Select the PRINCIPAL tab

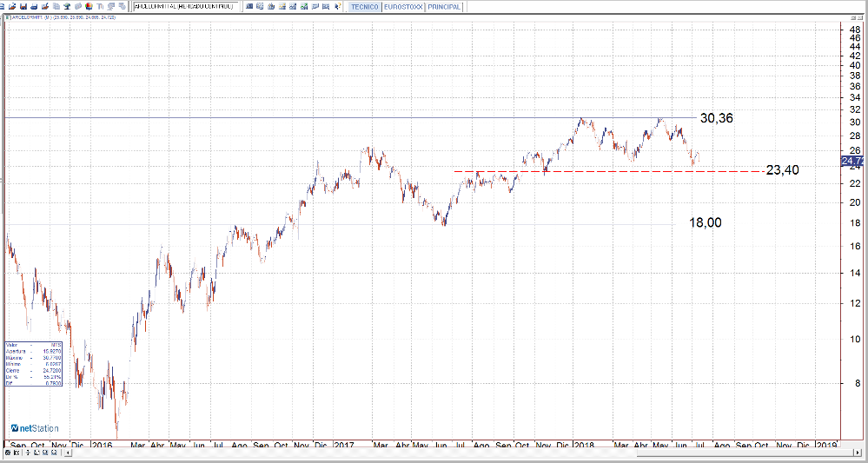[444, 6]
